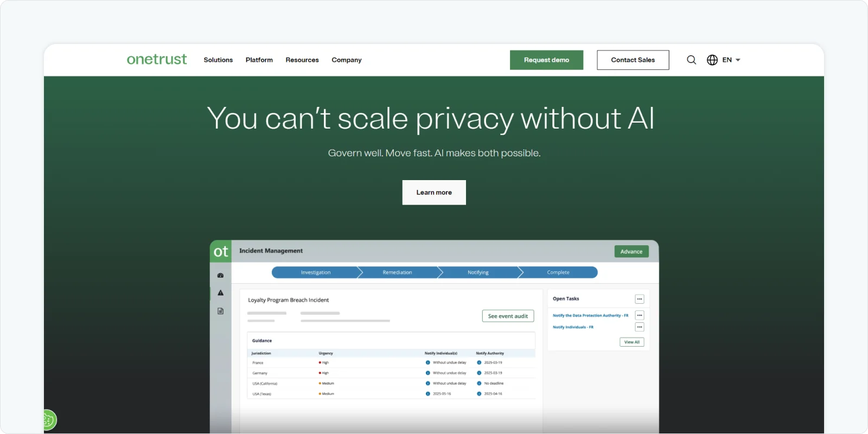Click the Open Tasks heading
This screenshot has width=868, height=434.
click(x=566, y=299)
